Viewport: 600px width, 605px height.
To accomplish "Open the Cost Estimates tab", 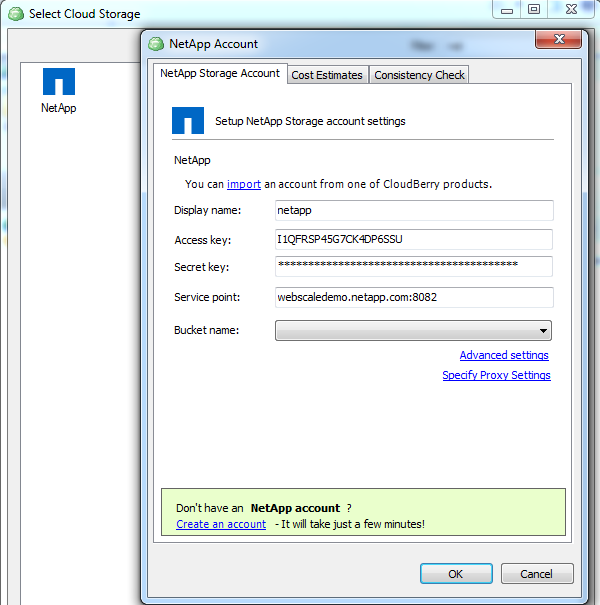I will click(x=327, y=75).
